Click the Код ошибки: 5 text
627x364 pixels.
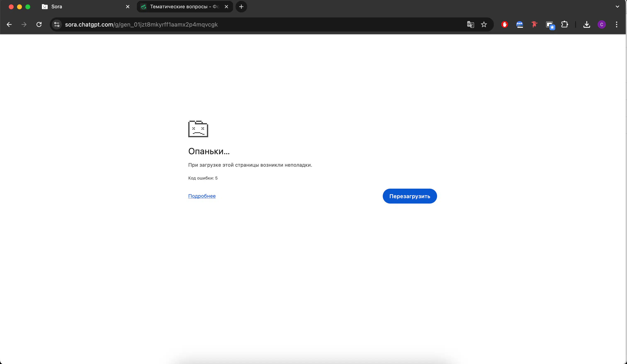(203, 178)
